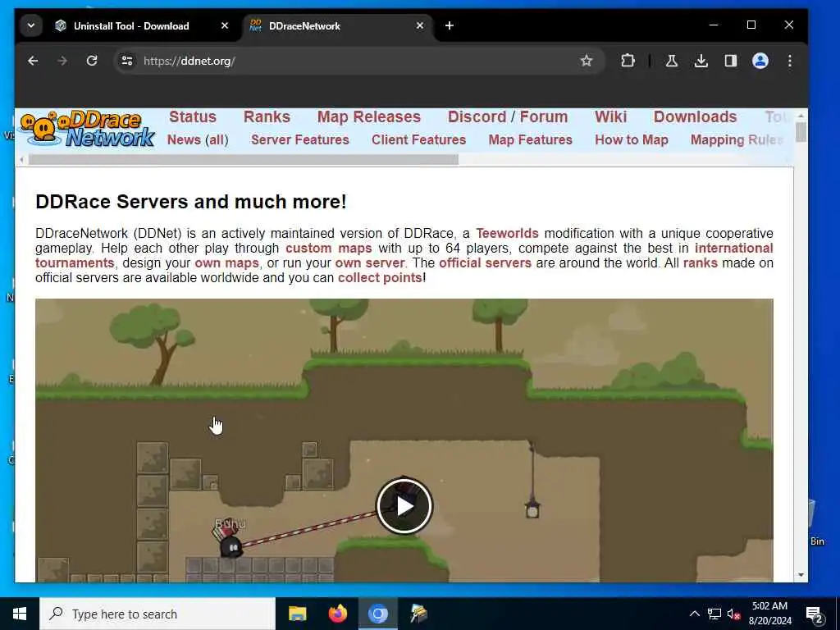Click the Chrome taskbar icon
The width and height of the screenshot is (840, 630).
[377, 614]
